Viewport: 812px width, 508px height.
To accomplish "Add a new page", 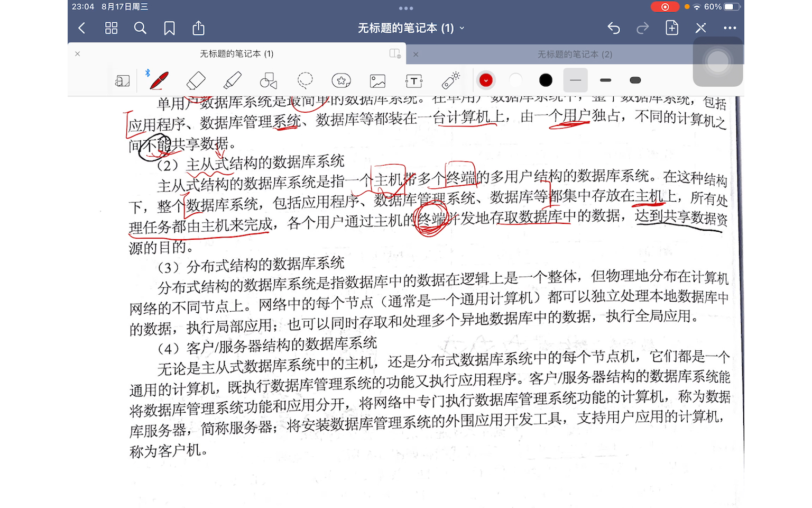I will tap(672, 28).
